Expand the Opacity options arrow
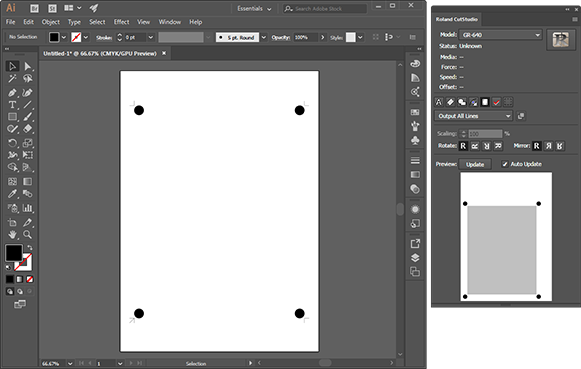Screen dimensions: 581x369 [323, 37]
